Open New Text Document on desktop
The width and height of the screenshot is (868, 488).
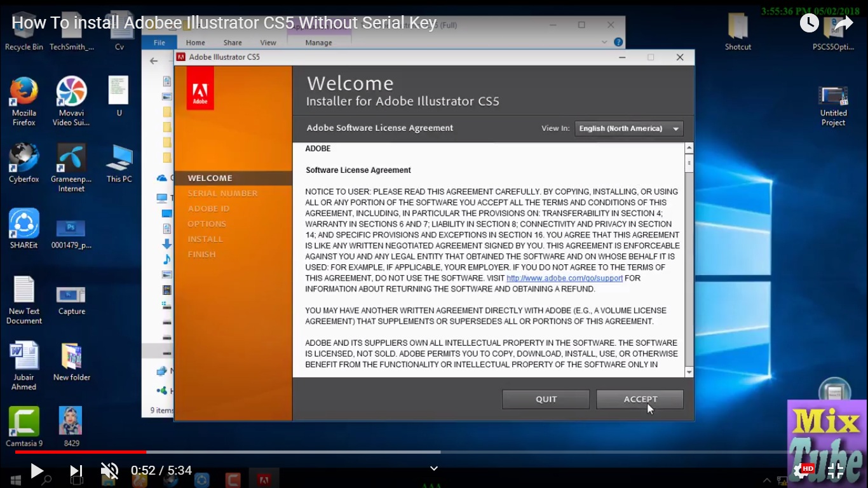24,301
